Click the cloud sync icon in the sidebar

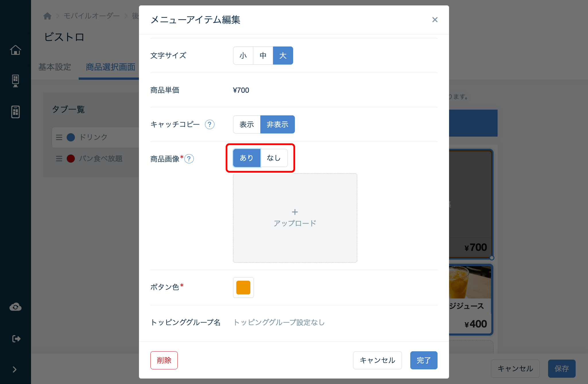pos(16,307)
